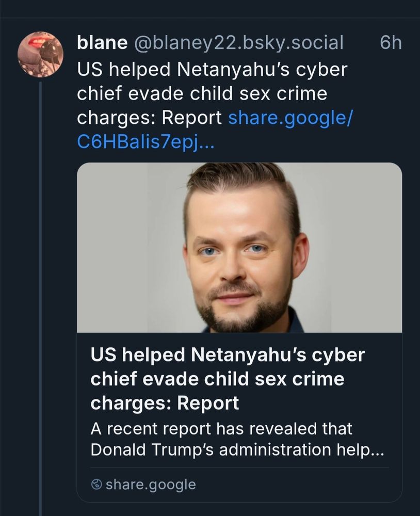Click the share.google domain in card footer
Screen dimensions: 420x516
pos(151,485)
